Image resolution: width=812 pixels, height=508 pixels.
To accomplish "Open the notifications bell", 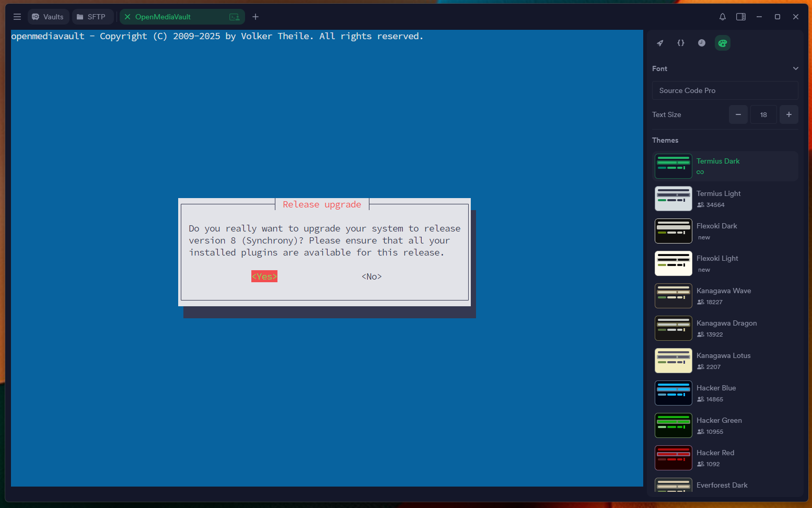I will tap(722, 16).
